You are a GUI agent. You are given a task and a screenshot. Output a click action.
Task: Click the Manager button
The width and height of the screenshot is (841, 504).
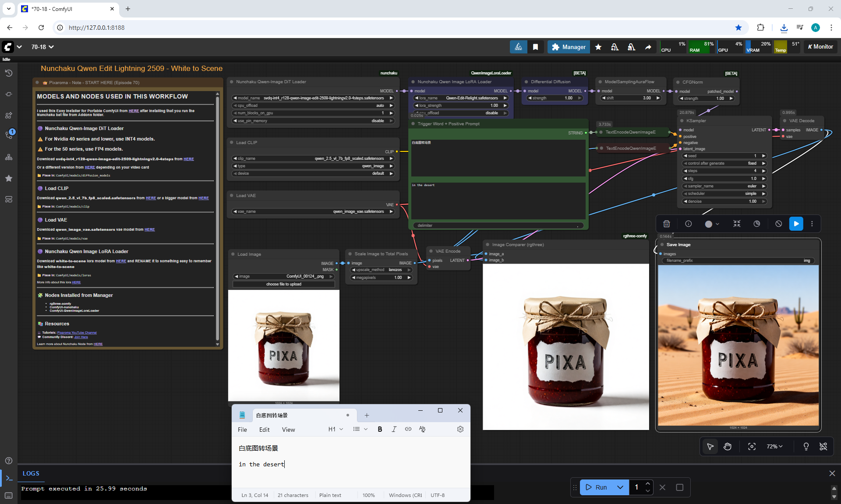coord(569,47)
